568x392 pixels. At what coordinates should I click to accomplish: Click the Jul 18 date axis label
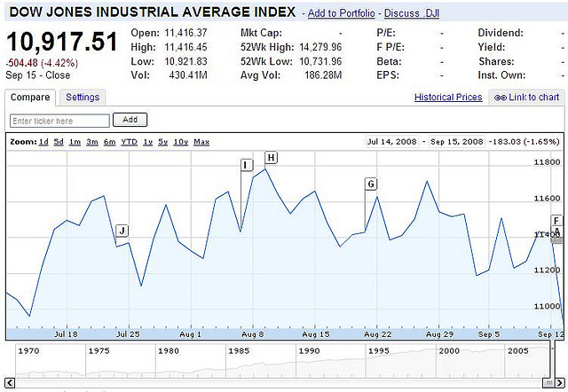pos(66,334)
